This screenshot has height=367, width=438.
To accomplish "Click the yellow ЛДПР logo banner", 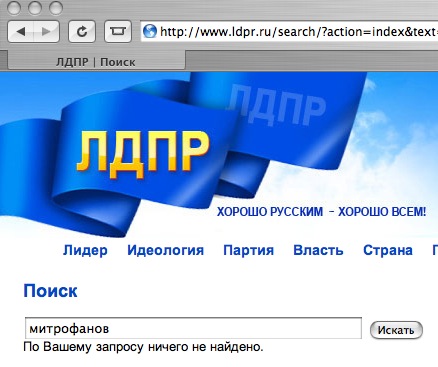I will [x=143, y=154].
